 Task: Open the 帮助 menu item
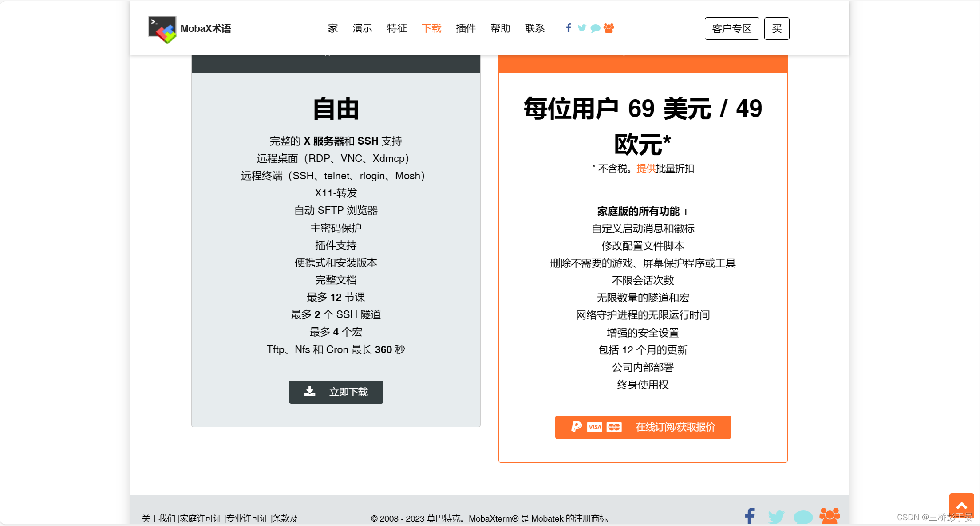tap(500, 28)
